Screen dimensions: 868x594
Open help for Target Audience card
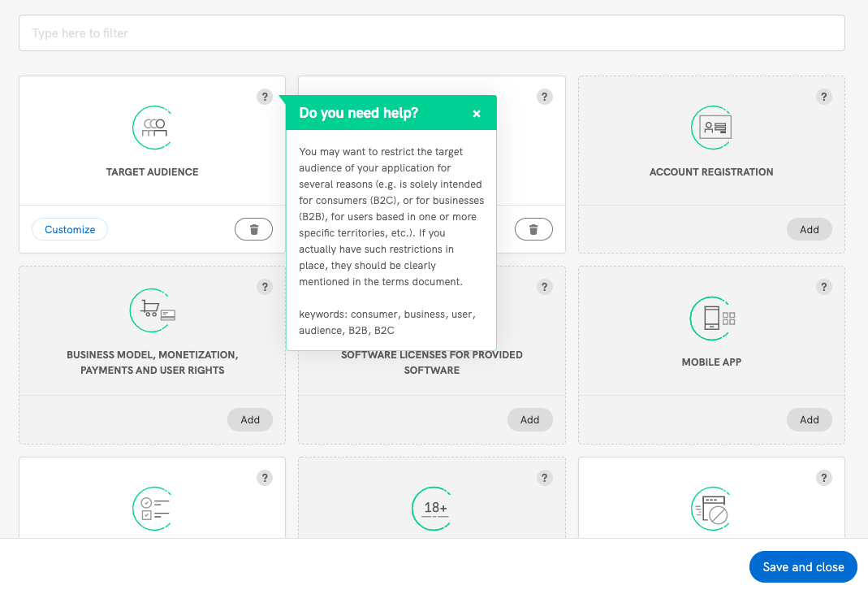pyautogui.click(x=264, y=97)
